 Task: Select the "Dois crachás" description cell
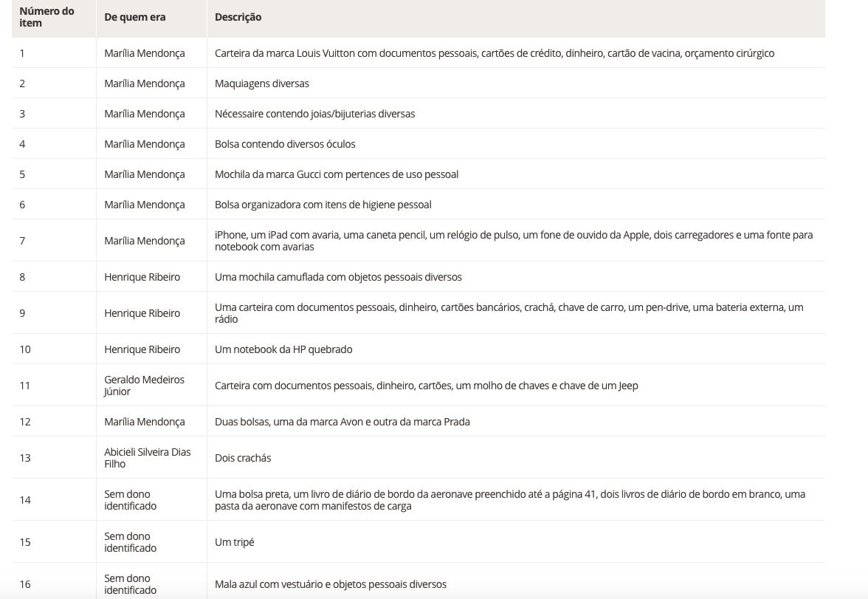coord(243,458)
